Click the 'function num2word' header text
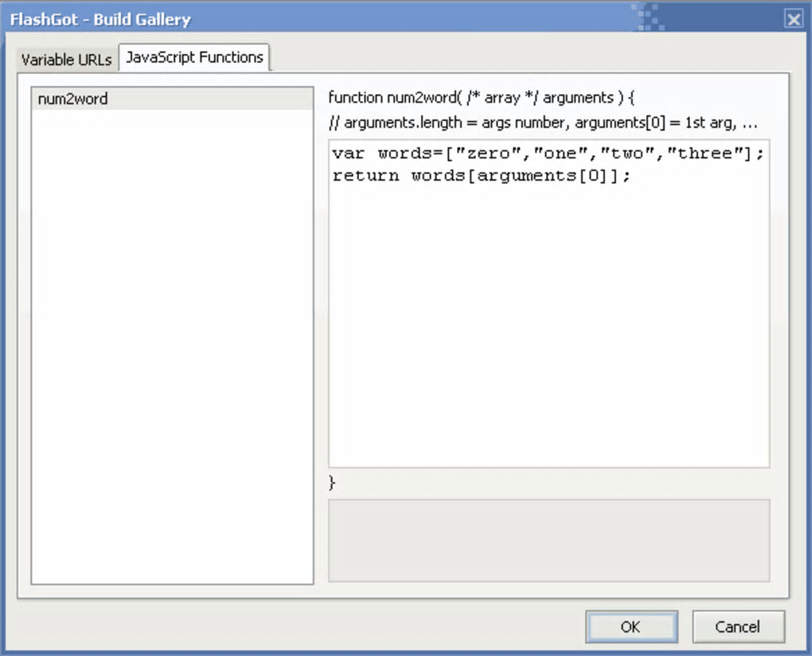The image size is (812, 656). pyautogui.click(x=481, y=97)
